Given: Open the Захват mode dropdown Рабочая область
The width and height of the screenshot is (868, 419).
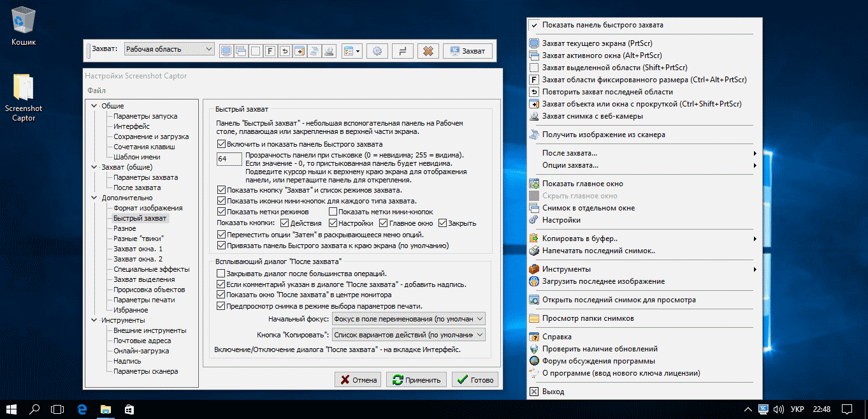Looking at the screenshot, I should click(x=169, y=49).
